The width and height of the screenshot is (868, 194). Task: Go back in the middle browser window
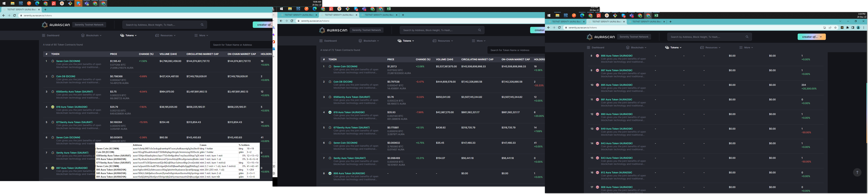pos(281,21)
